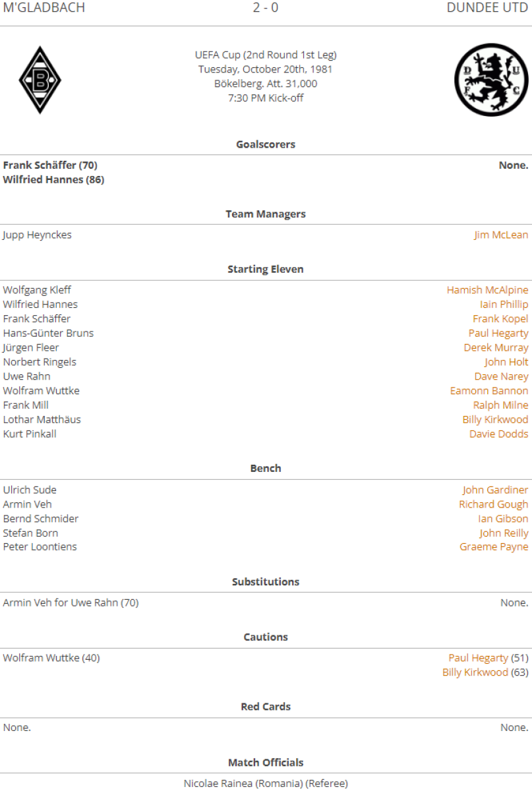Select Graeme Payne from the bench
532x791 pixels.
pos(494,547)
